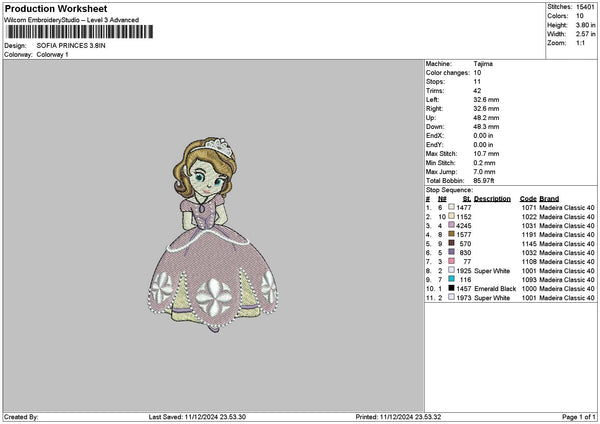600x424 pixels.
Task: Click the Min Stitch value '0.2 mm'
Action: point(484,163)
